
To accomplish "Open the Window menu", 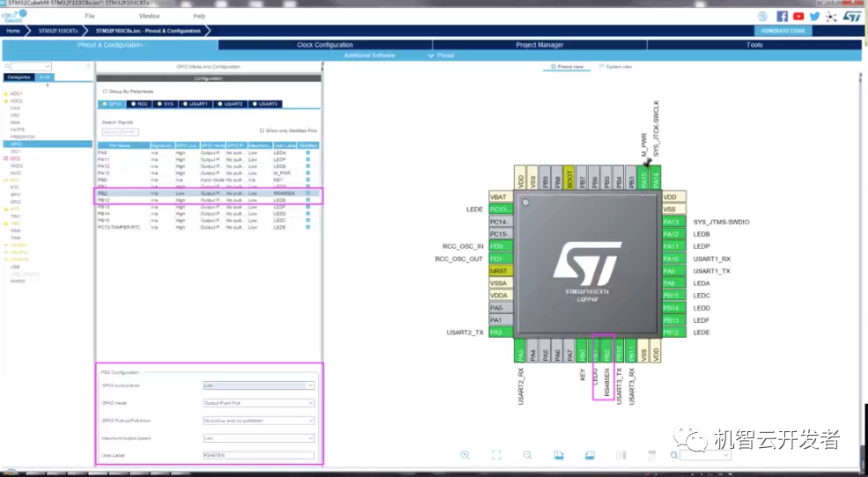I will [x=150, y=16].
